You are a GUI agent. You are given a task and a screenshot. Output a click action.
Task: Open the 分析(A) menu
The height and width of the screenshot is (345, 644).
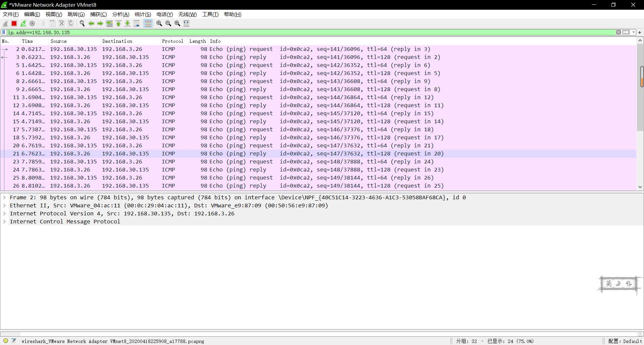tap(121, 14)
